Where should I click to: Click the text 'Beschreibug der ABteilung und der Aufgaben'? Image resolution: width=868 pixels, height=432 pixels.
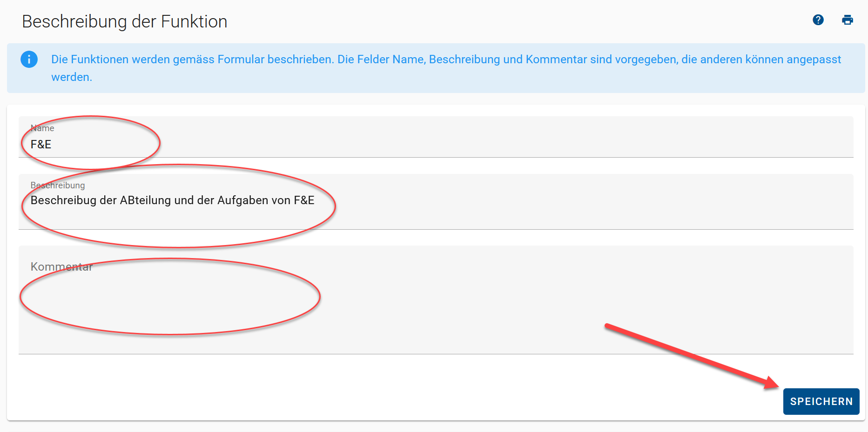tap(149, 200)
